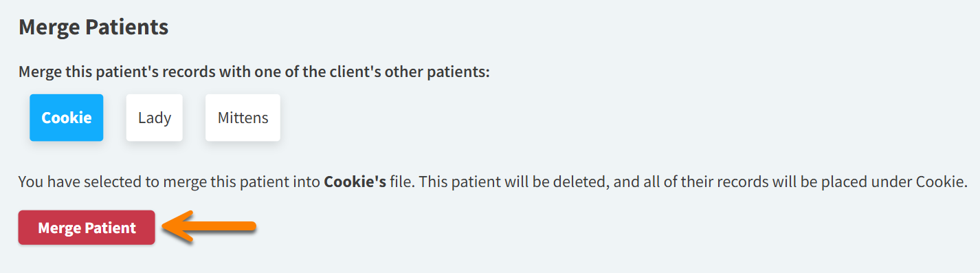The width and height of the screenshot is (980, 273).
Task: Click the highlighted blue Cookie button
Action: 66,118
